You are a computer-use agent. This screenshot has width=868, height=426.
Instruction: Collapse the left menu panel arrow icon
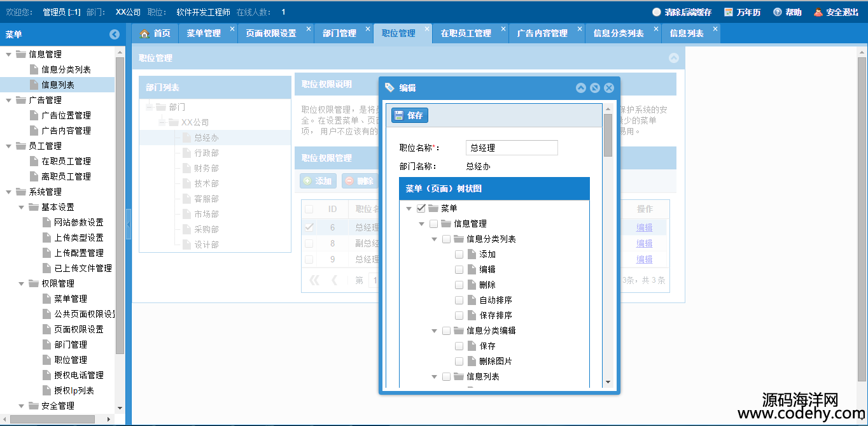[115, 35]
